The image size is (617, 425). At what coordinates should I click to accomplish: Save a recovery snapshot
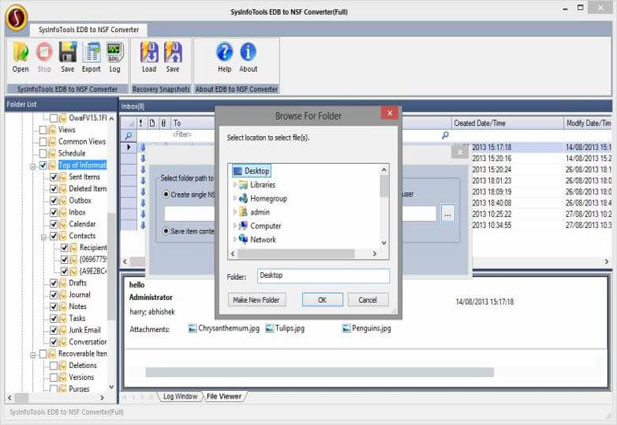173,57
